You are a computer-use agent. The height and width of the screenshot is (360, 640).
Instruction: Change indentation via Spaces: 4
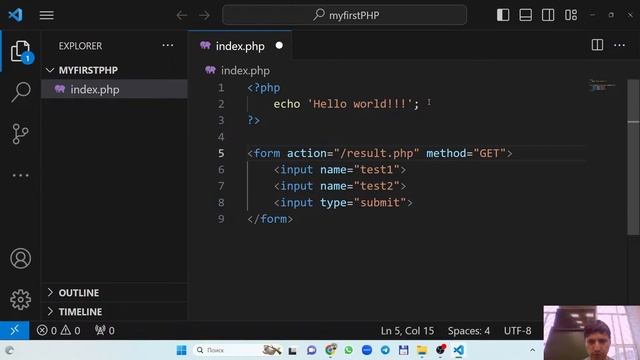[469, 331]
